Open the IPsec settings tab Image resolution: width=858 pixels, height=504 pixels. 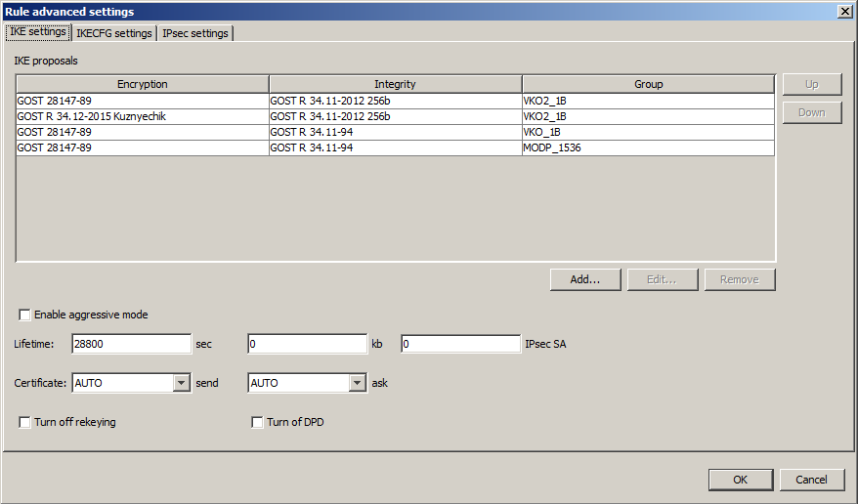click(x=194, y=33)
